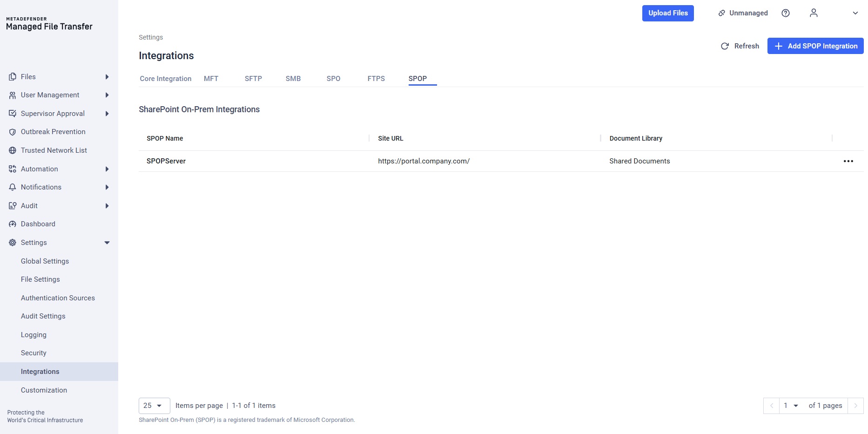This screenshot has width=868, height=434.
Task: Click the Upload Files button
Action: point(668,13)
